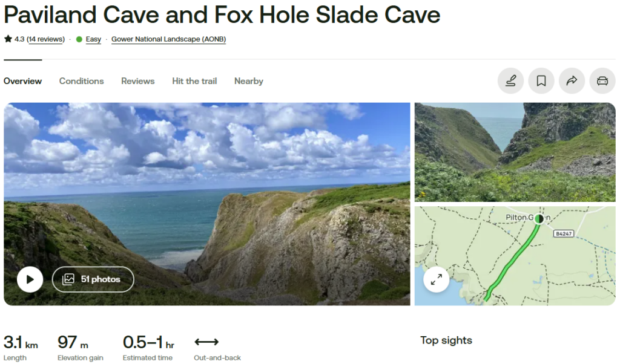
Task: Play the trail preview video
Action: click(30, 279)
